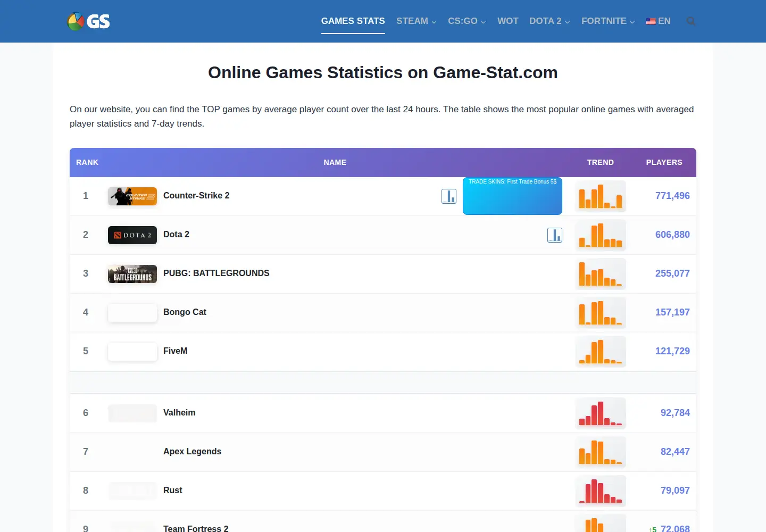The image size is (766, 532).
Task: Click the PLAYERS column header
Action: click(x=664, y=162)
